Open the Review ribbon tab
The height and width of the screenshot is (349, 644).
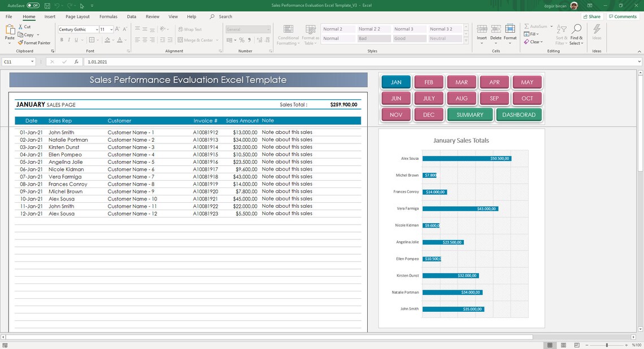[x=153, y=16]
